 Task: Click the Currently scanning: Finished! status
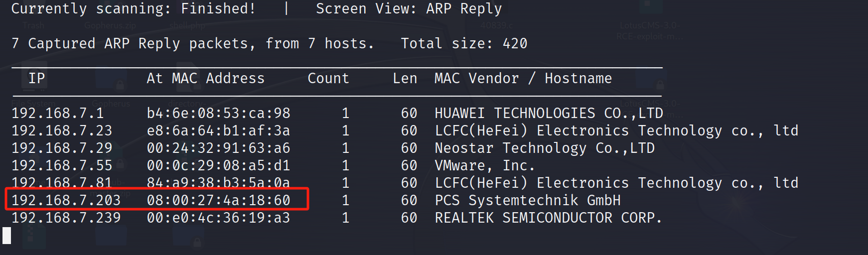click(134, 8)
